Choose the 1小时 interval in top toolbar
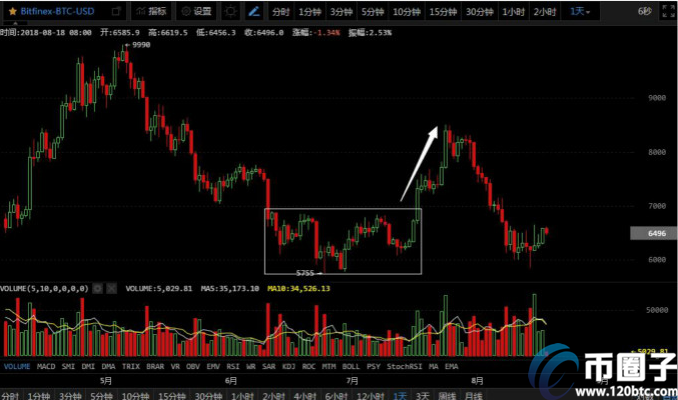 [513, 12]
